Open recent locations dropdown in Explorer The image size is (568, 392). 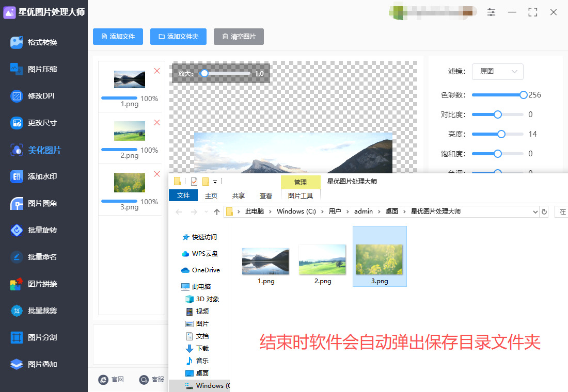[x=206, y=212]
